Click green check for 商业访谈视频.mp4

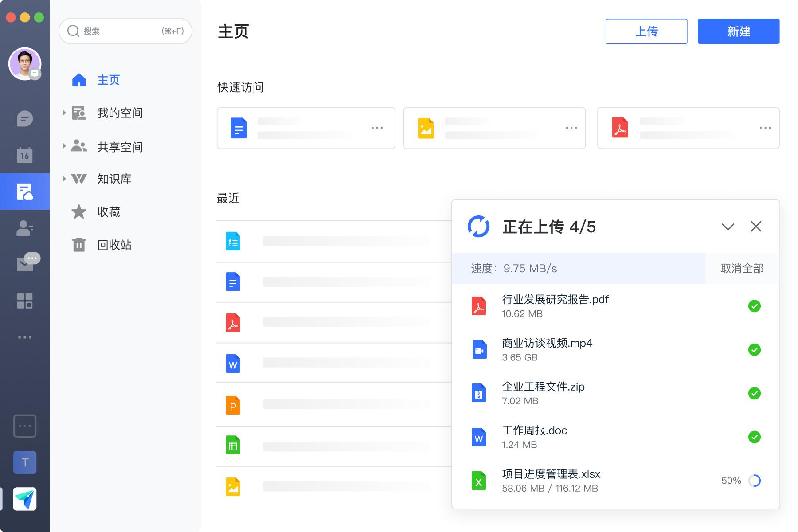click(755, 350)
